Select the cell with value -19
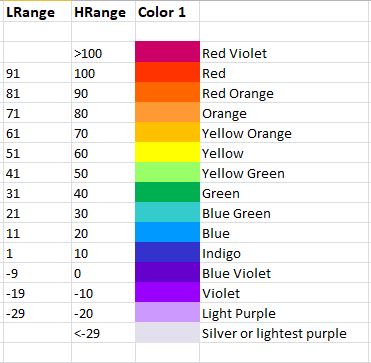Viewport: 371px width, 363px height. [37, 292]
